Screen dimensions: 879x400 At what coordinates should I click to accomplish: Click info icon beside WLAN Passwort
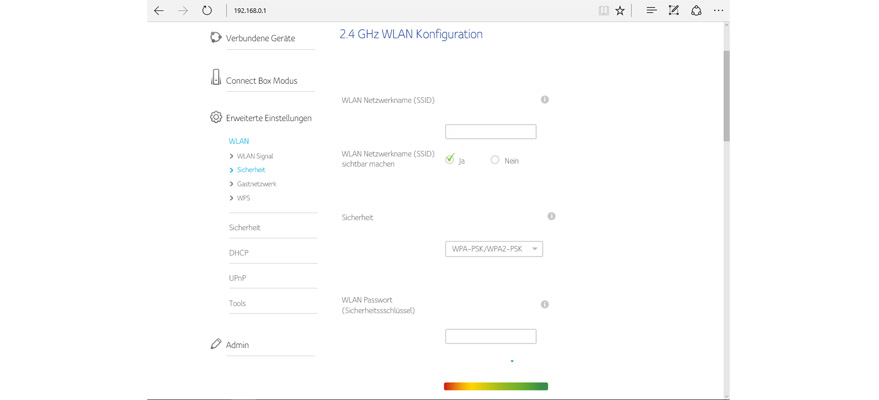545,304
